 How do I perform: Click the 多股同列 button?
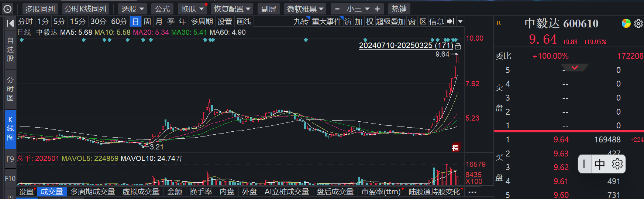(x=40, y=9)
